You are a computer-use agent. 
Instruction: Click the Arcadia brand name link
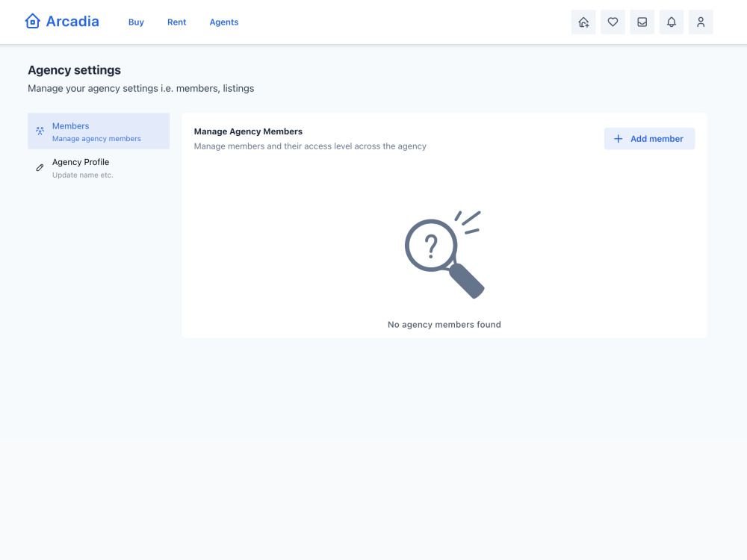pos(72,22)
